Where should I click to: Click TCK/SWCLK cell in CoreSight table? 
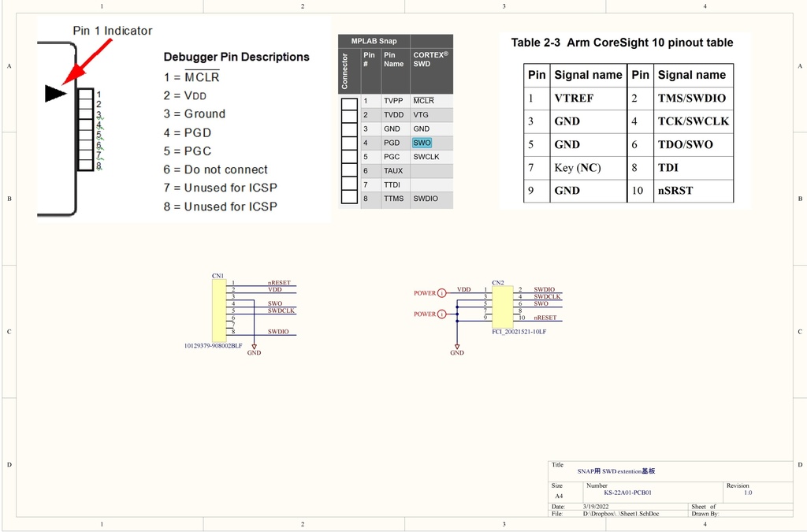click(x=694, y=121)
